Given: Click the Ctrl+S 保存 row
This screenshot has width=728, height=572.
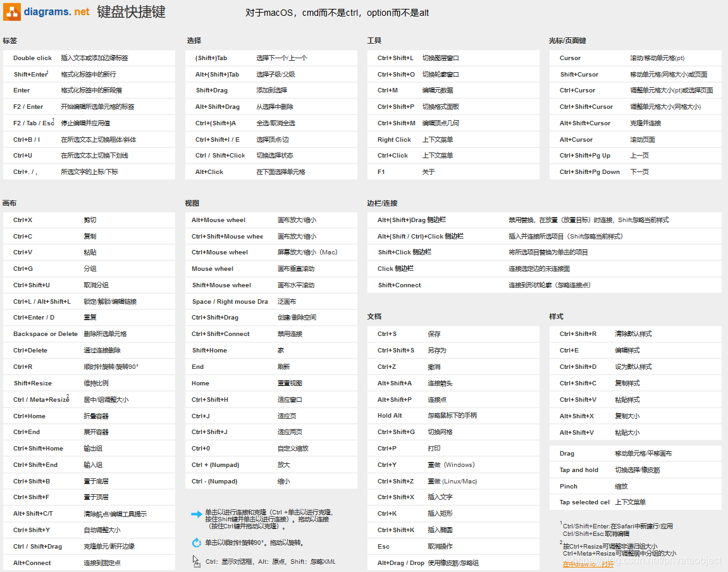Looking at the screenshot, I should coord(453,334).
